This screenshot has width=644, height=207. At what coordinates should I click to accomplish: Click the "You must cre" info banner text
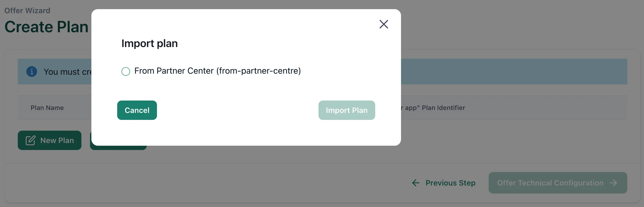tap(67, 72)
